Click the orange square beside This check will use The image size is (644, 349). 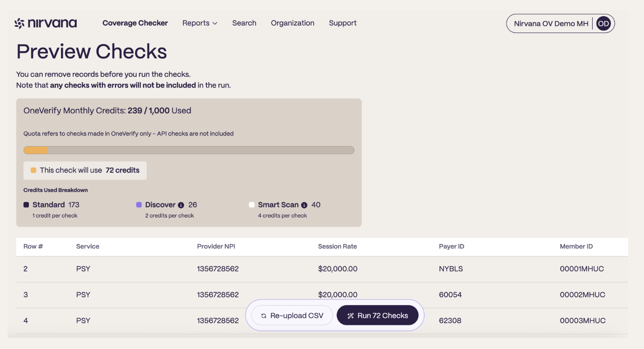pos(33,170)
